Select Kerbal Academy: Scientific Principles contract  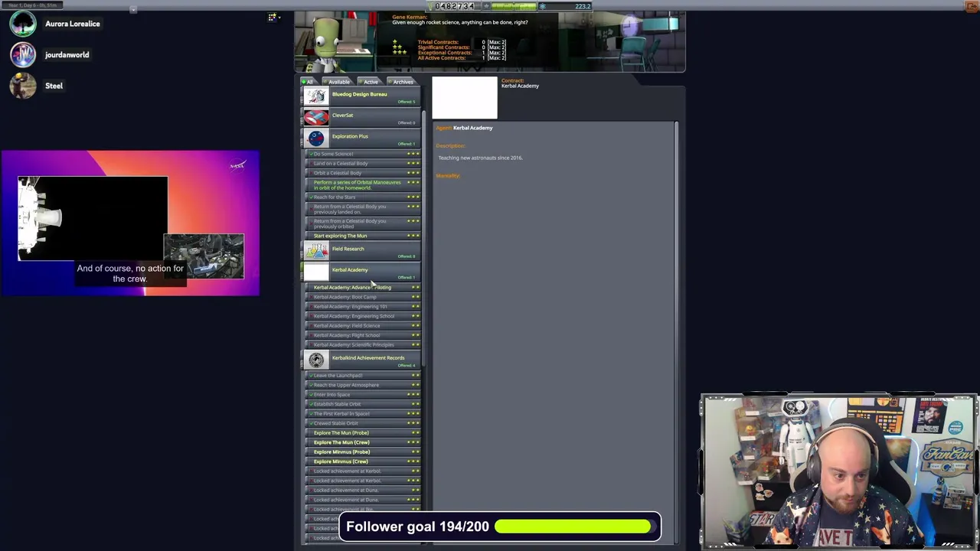364,345
